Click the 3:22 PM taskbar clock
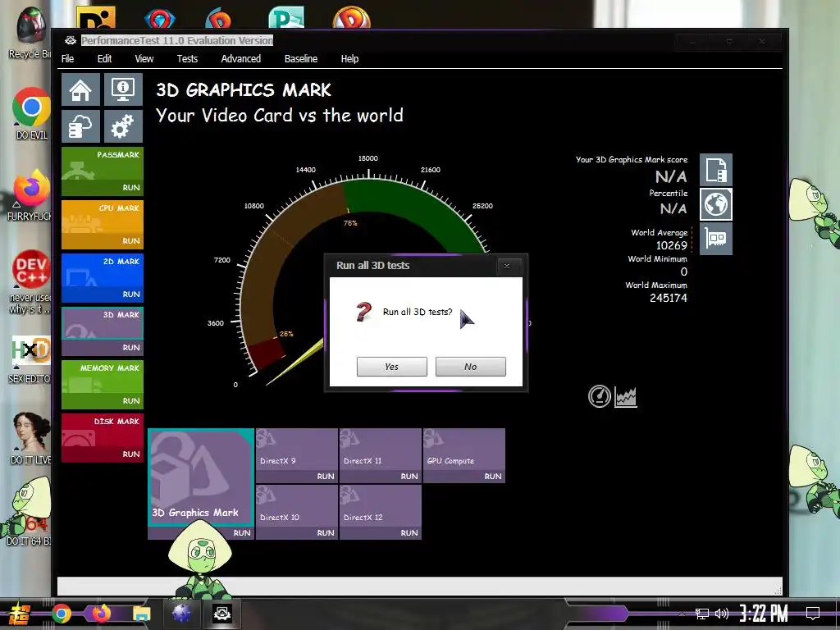 pos(764,614)
